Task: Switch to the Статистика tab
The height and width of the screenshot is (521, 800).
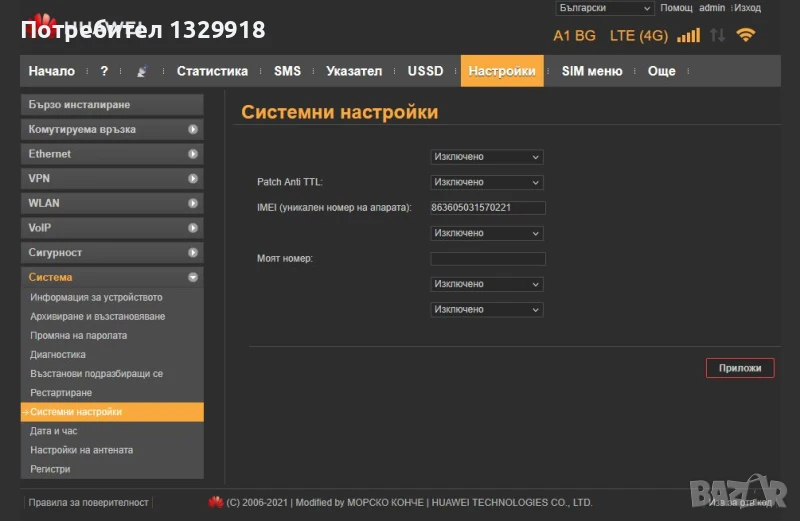Action: click(212, 71)
